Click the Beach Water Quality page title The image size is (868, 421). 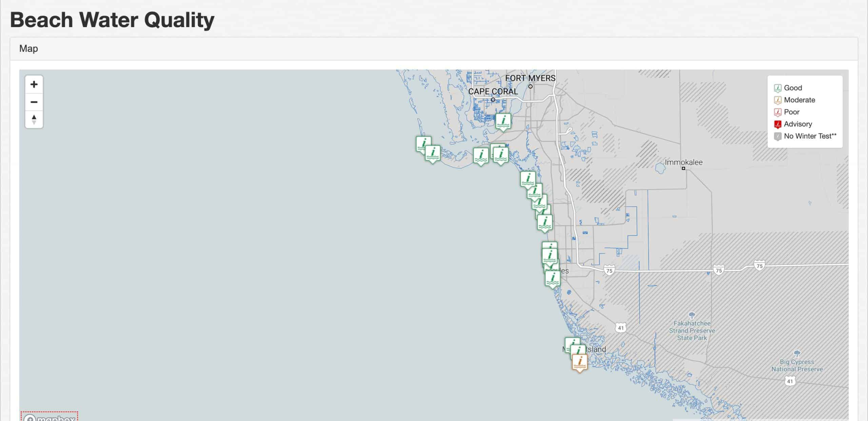[112, 20]
